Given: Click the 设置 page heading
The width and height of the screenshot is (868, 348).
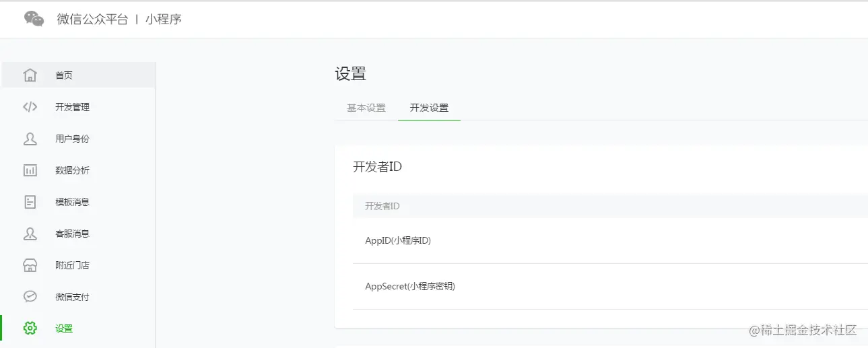Looking at the screenshot, I should pyautogui.click(x=350, y=74).
